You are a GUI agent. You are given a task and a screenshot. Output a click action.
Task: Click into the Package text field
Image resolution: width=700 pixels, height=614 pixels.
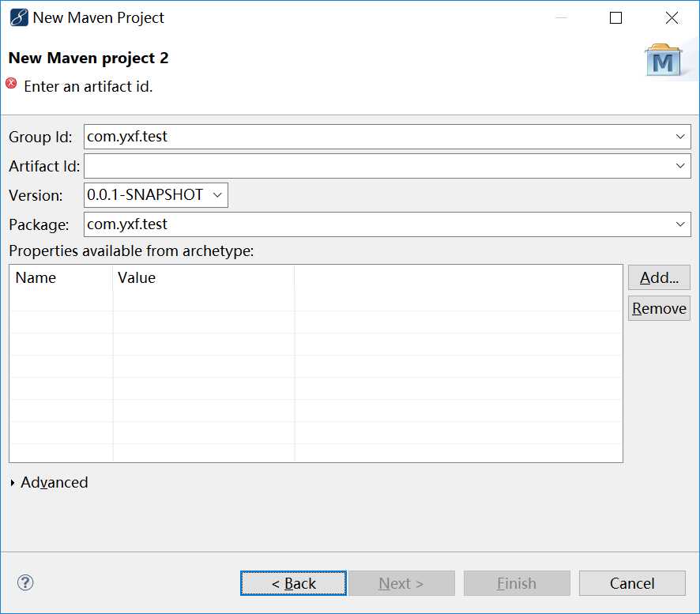[x=378, y=224]
